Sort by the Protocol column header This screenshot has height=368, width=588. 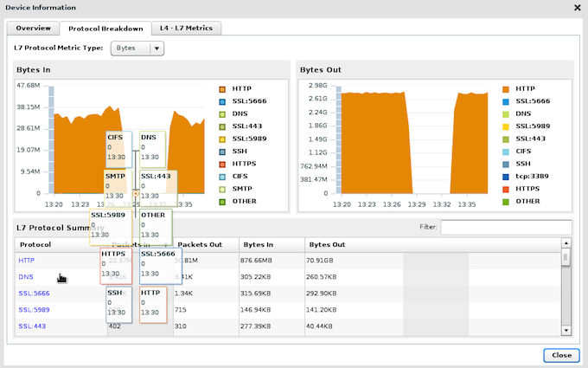(x=61, y=244)
